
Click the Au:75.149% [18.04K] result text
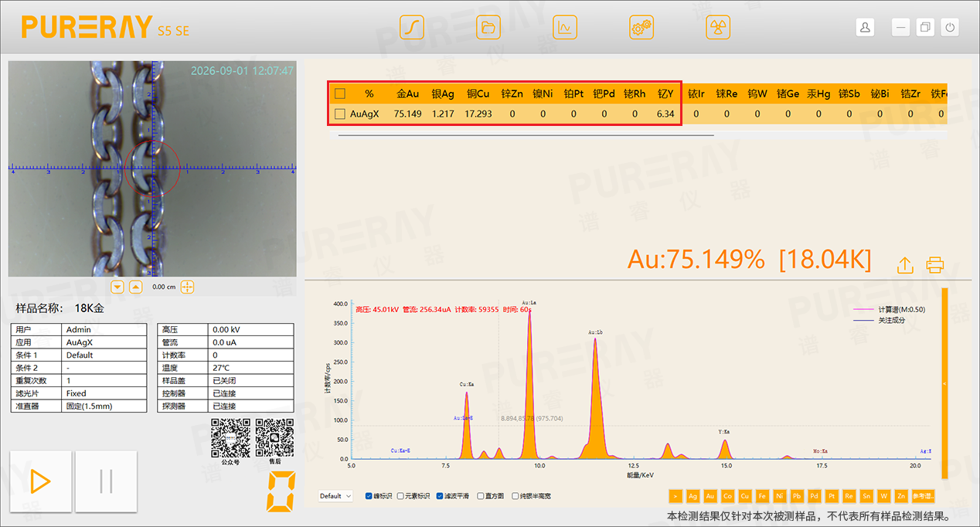click(x=749, y=260)
